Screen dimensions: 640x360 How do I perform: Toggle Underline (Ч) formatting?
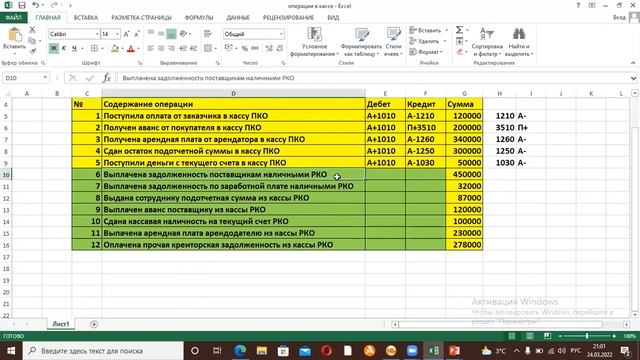coord(74,49)
